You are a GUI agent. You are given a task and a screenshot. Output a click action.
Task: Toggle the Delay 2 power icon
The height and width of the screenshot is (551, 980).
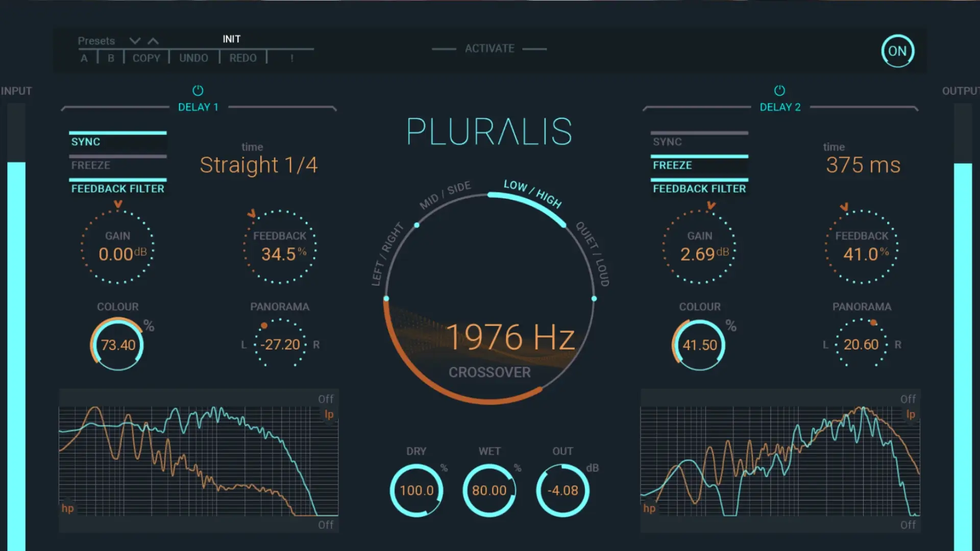tap(779, 91)
